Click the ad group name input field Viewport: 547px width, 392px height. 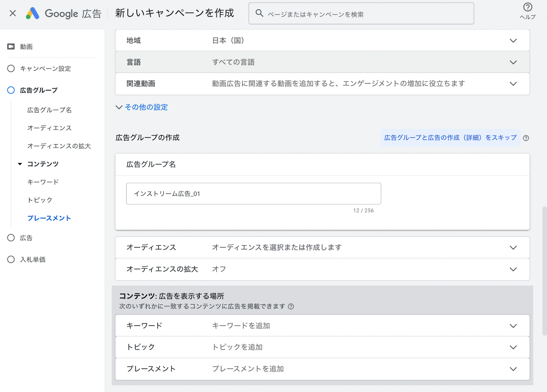point(253,194)
